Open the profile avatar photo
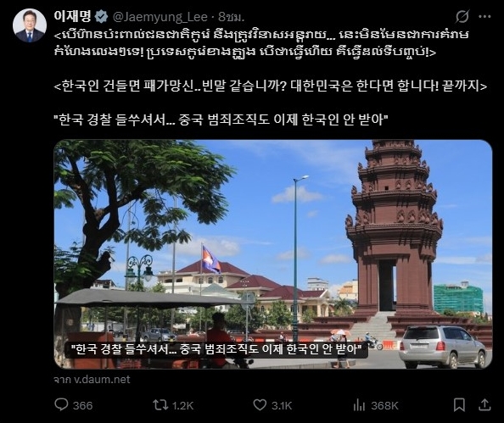 (30, 25)
